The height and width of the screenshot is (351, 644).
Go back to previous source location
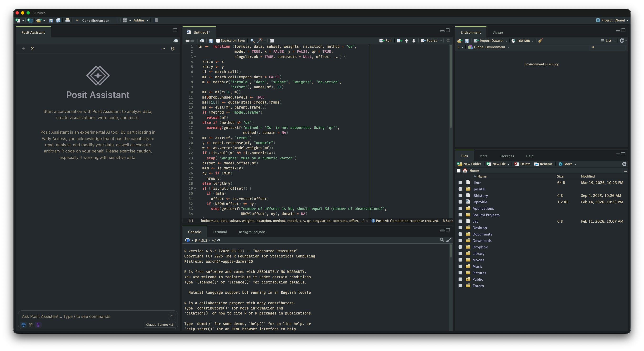click(x=187, y=41)
